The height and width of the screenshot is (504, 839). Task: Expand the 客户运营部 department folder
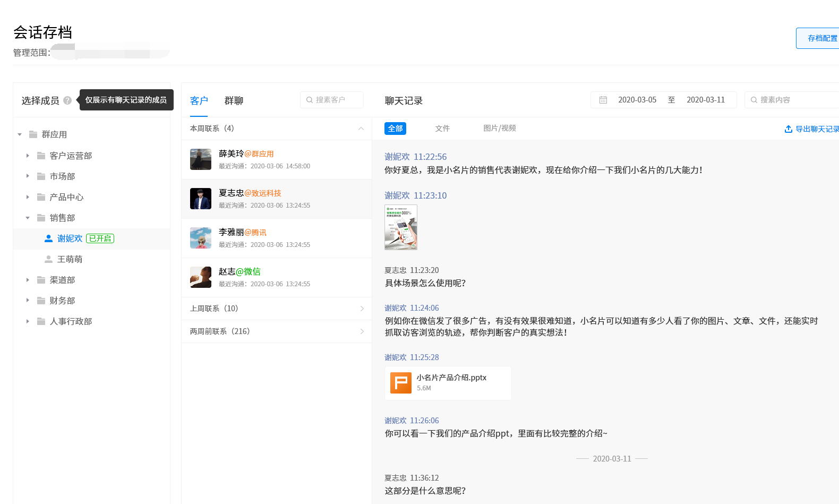(28, 156)
